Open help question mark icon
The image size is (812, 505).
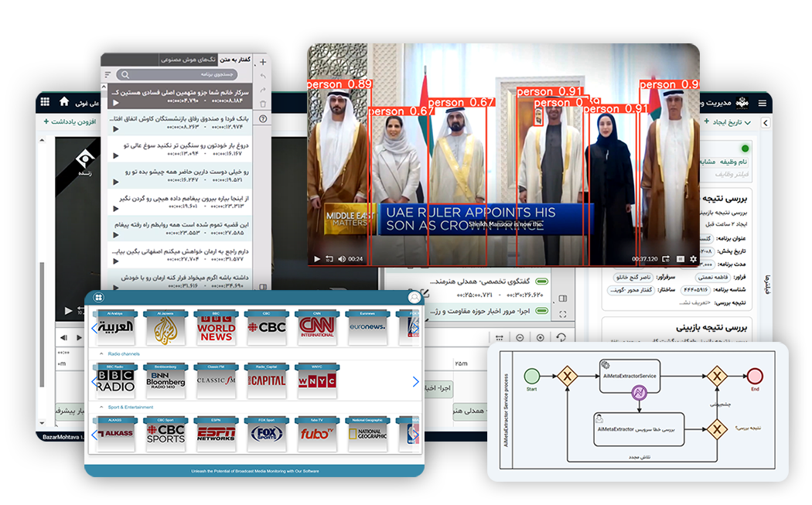click(263, 118)
